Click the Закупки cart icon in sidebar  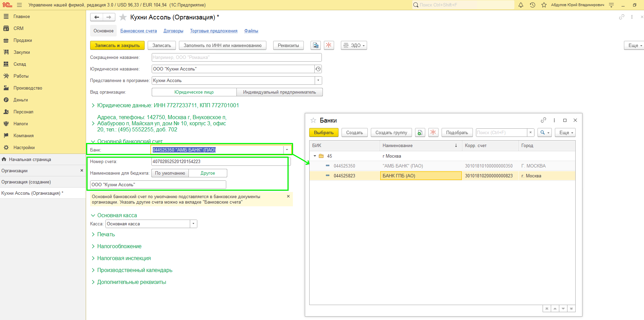point(6,52)
